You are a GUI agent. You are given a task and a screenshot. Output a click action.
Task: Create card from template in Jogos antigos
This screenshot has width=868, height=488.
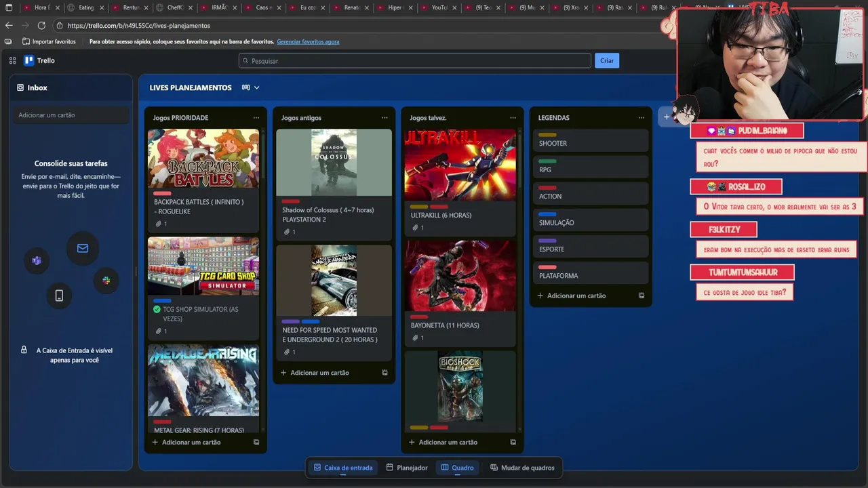click(384, 373)
